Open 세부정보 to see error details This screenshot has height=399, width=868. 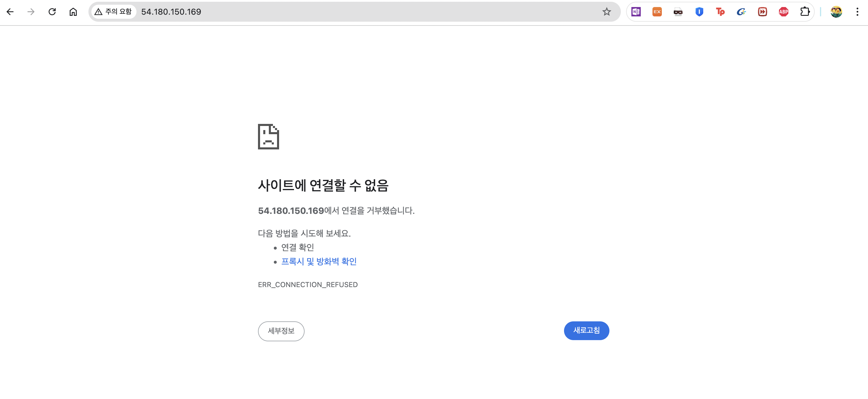(x=281, y=331)
